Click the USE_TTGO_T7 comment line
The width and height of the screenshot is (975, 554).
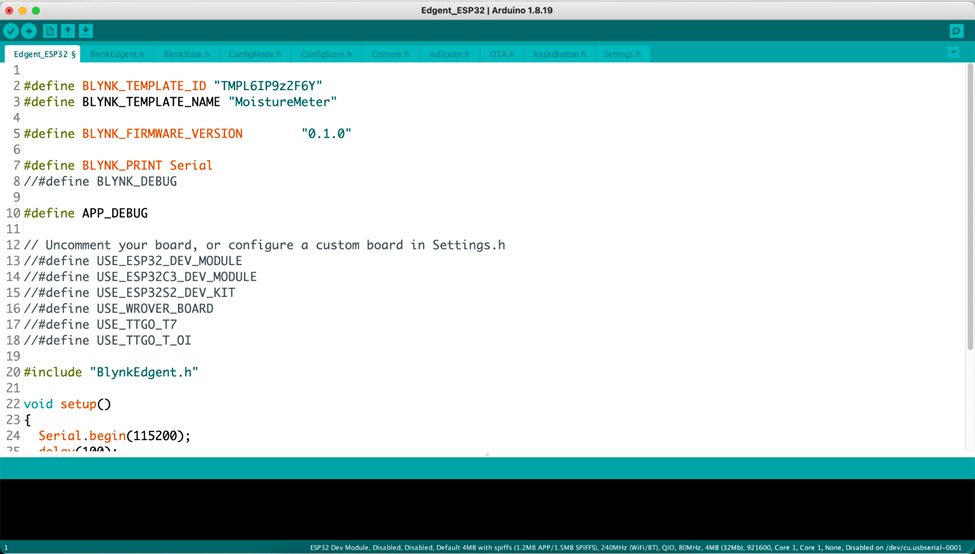point(100,325)
